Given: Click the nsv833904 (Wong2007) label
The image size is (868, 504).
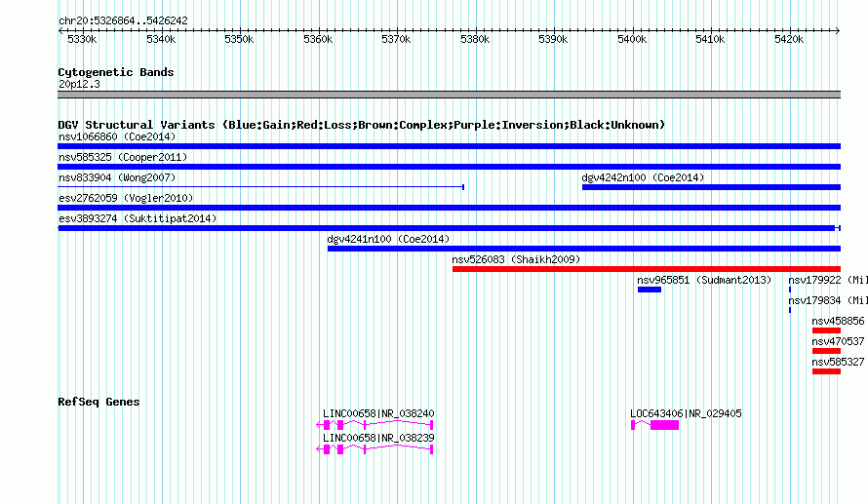Looking at the screenshot, I should (x=117, y=177).
